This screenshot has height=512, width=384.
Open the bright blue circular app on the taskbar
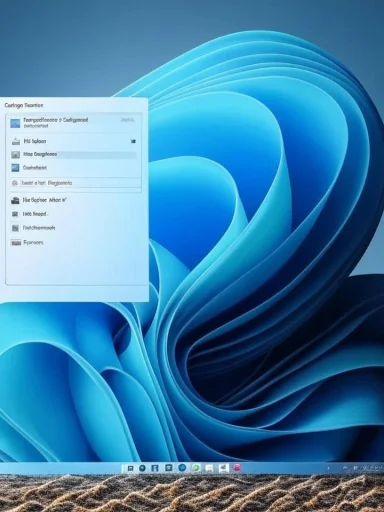[x=182, y=468]
